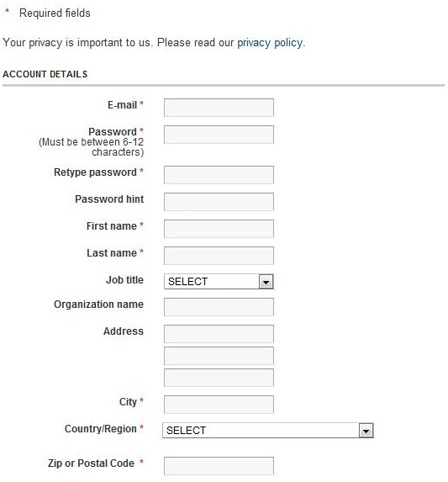Select the Organization name field
This screenshot has width=448, height=482.
pos(219,307)
